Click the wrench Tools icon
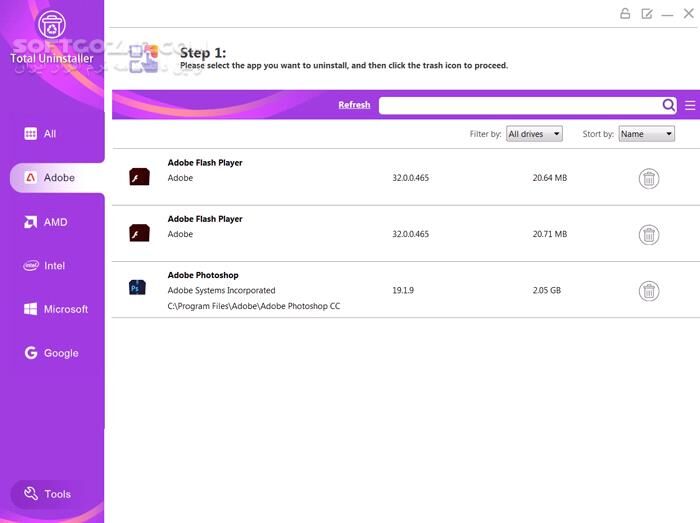Image resolution: width=700 pixels, height=523 pixels. click(31, 494)
